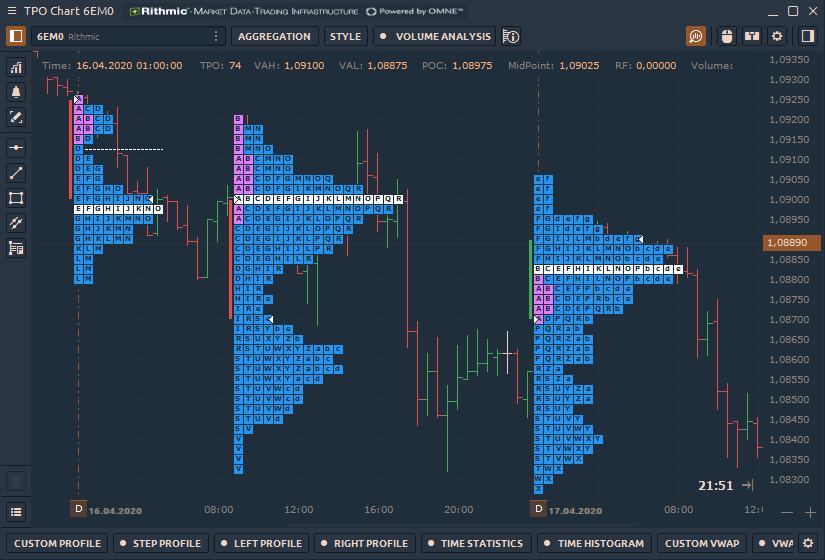This screenshot has width=825, height=560.
Task: Click the profile info icon
Action: (x=511, y=36)
